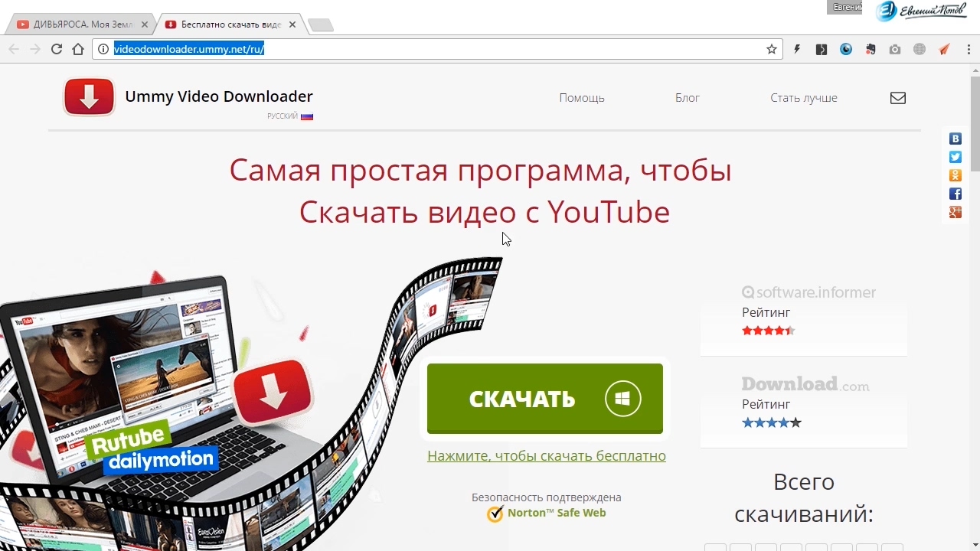Bookmark this page with the star icon
The height and width of the screenshot is (551, 980).
[x=772, y=49]
